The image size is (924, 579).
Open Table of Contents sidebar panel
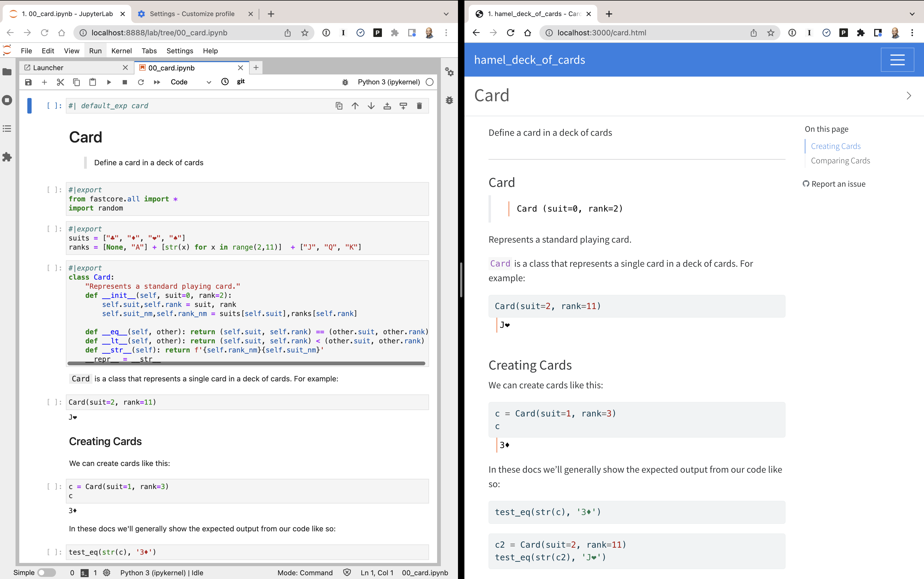pyautogui.click(x=7, y=129)
